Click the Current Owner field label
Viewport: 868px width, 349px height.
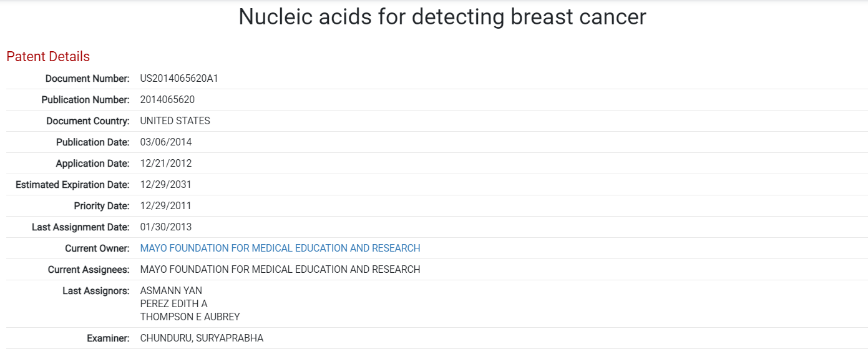click(x=97, y=248)
